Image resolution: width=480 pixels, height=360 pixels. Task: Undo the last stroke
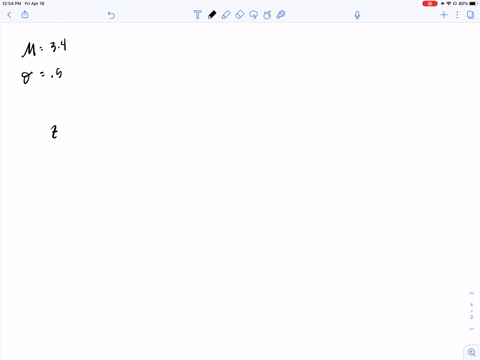tap(111, 15)
